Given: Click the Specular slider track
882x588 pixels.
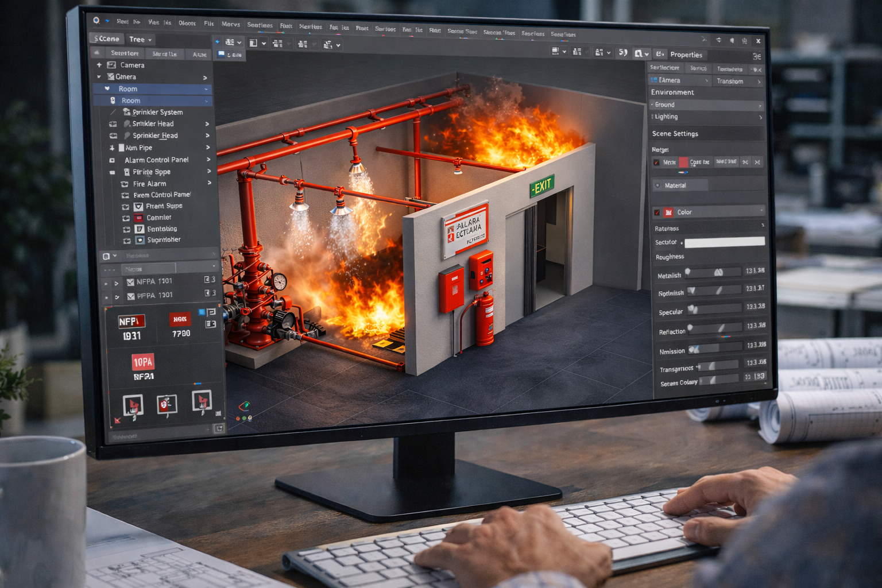Looking at the screenshot, I should point(715,310).
